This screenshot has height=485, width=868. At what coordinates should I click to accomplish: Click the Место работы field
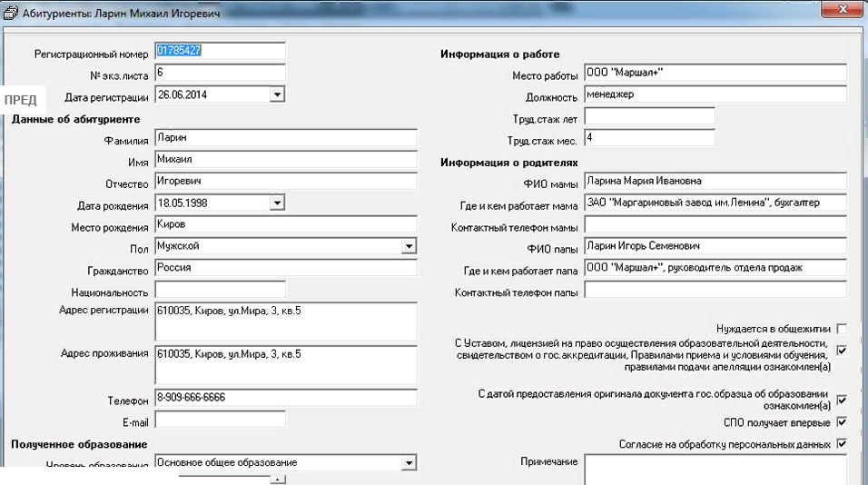715,73
